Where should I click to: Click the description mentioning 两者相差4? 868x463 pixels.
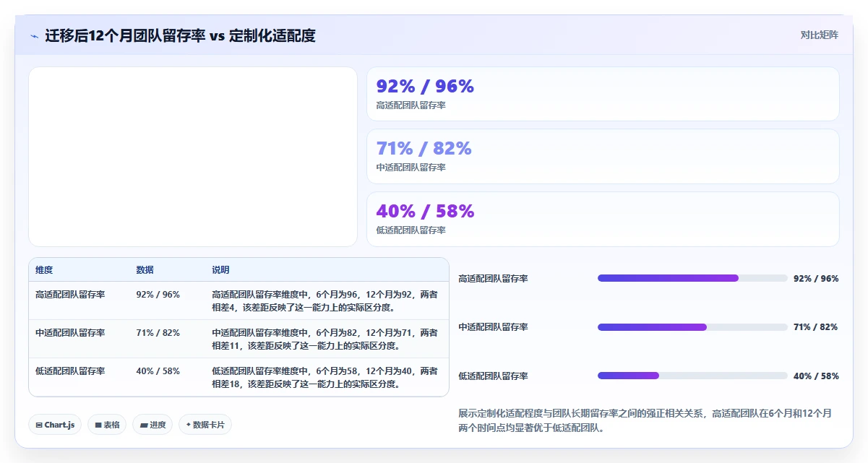[x=325, y=300]
